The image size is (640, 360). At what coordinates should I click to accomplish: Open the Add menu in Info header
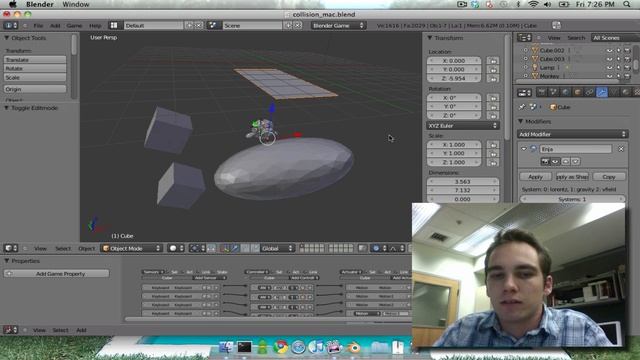pos(55,25)
